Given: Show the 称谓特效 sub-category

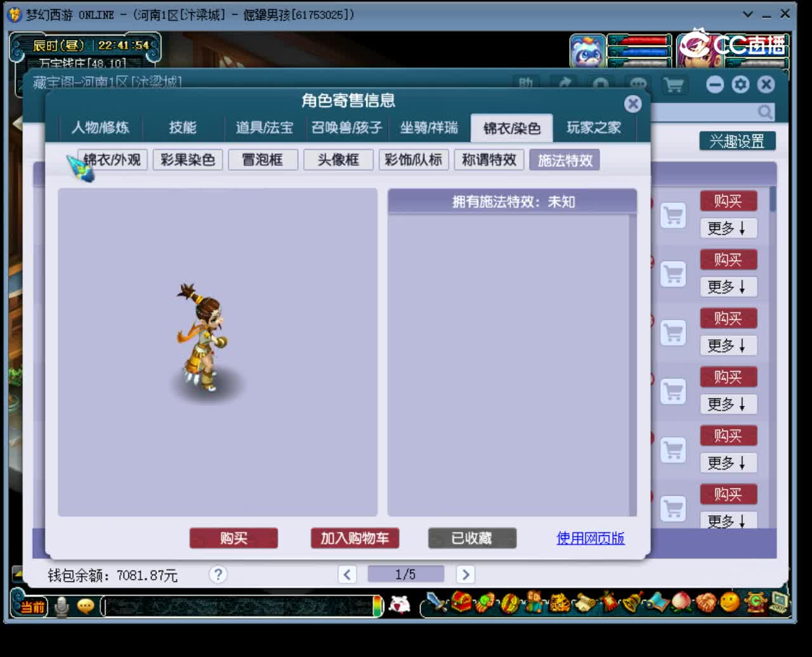Looking at the screenshot, I should [x=489, y=160].
